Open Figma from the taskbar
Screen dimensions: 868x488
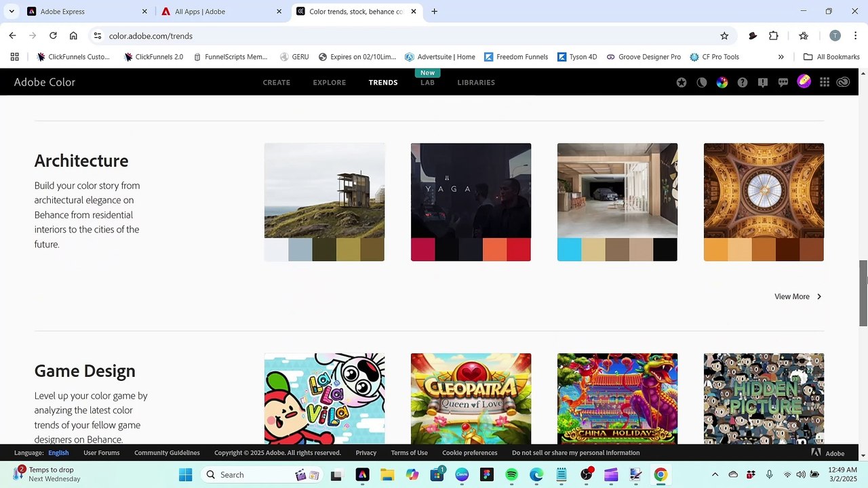click(486, 474)
